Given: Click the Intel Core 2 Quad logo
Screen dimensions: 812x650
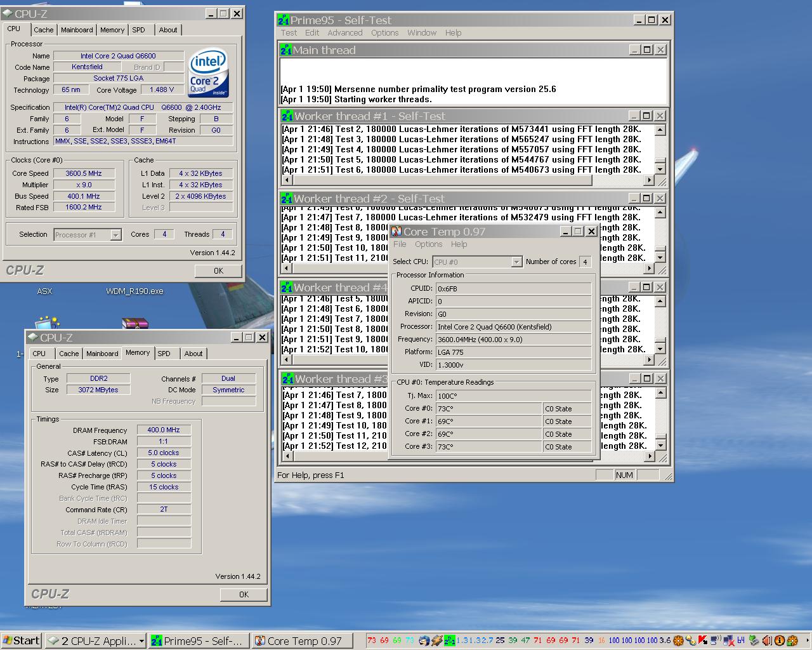Looking at the screenshot, I should tap(208, 73).
